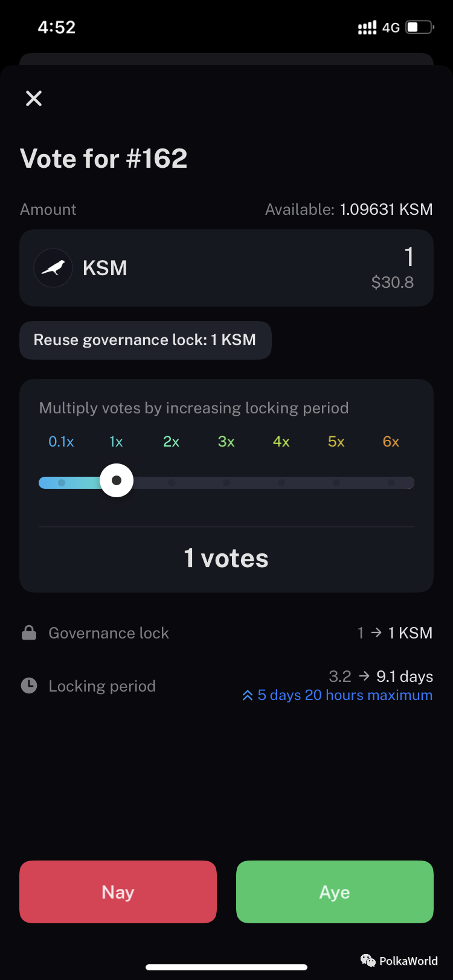Click the white conviction slider handle
453x980 pixels.
[117, 480]
